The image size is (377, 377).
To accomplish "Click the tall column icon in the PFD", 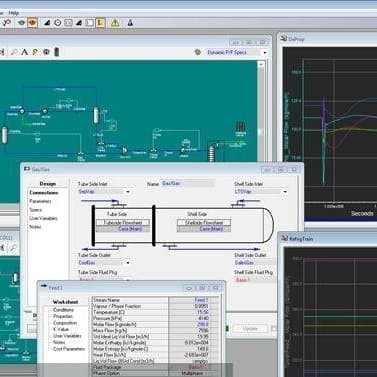I will [211, 154].
